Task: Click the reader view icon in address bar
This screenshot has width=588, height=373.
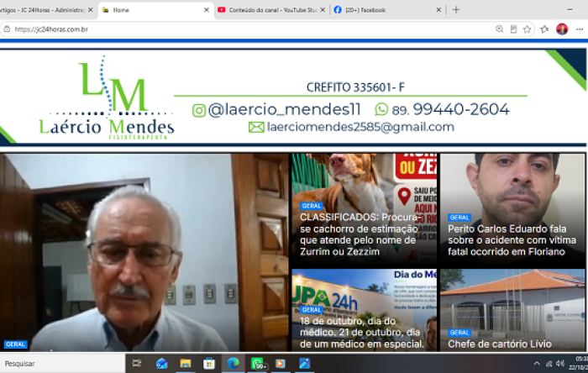Action: click(513, 29)
